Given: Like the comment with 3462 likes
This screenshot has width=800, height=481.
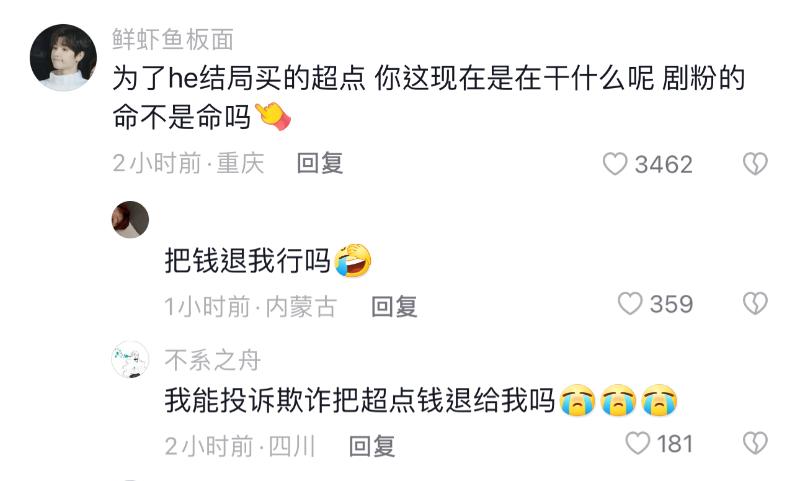Looking at the screenshot, I should click(615, 164).
